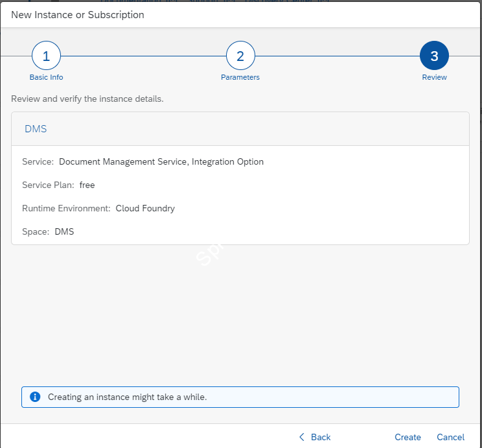Click the Back button text

[x=321, y=437]
